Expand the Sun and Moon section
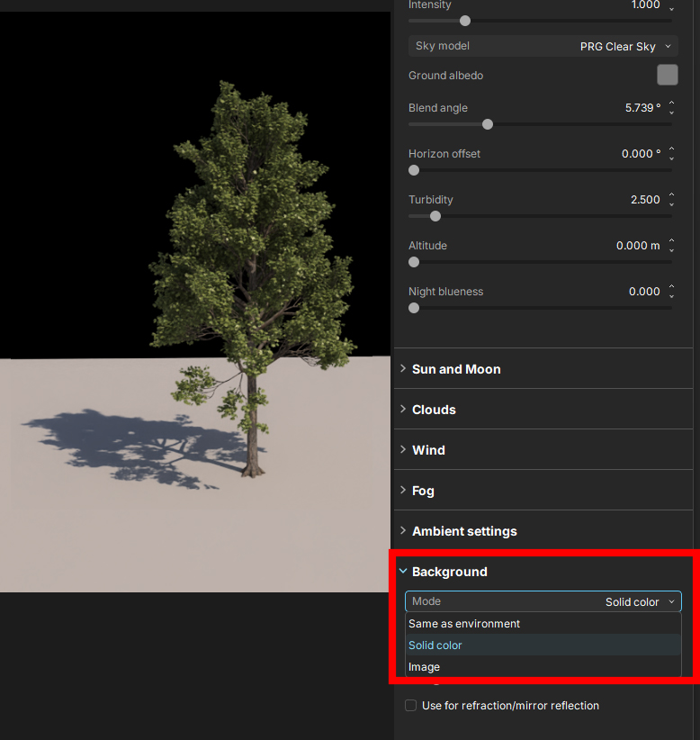 456,369
